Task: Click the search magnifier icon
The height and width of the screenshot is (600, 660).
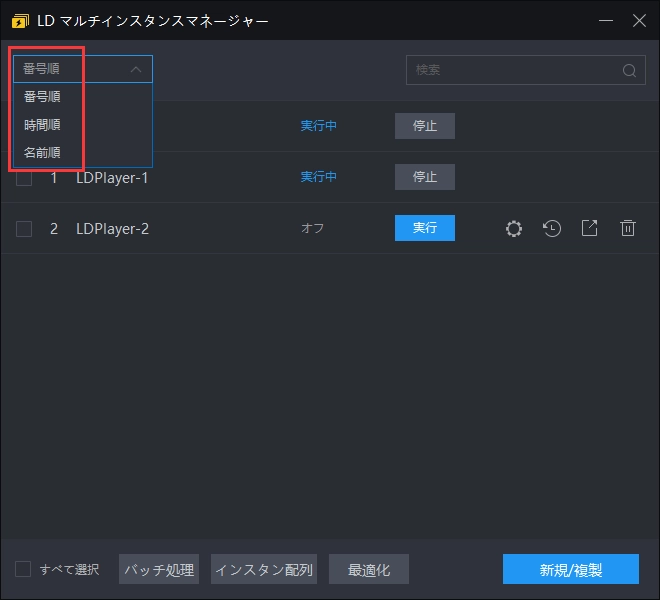Action: pyautogui.click(x=629, y=70)
